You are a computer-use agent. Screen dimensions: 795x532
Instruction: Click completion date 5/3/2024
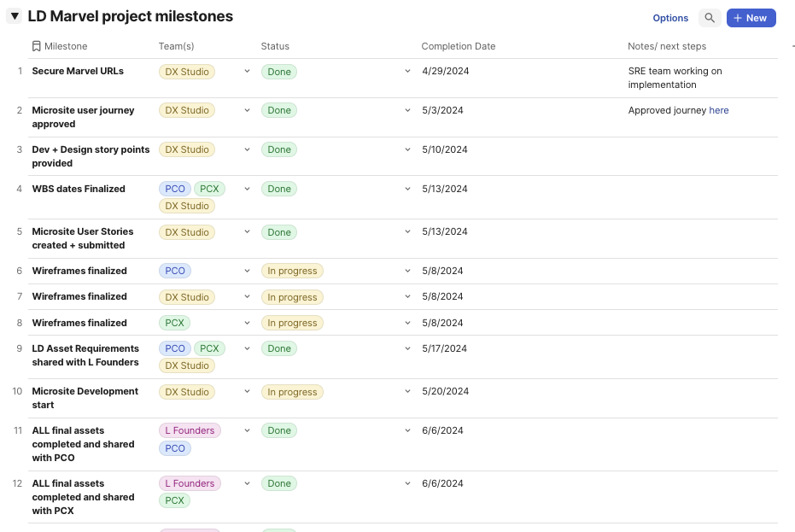coord(442,110)
